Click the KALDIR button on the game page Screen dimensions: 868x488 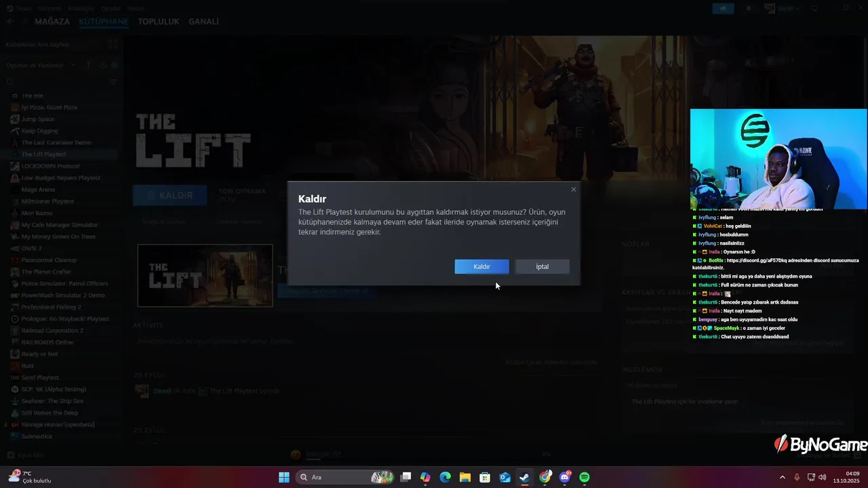(x=169, y=195)
